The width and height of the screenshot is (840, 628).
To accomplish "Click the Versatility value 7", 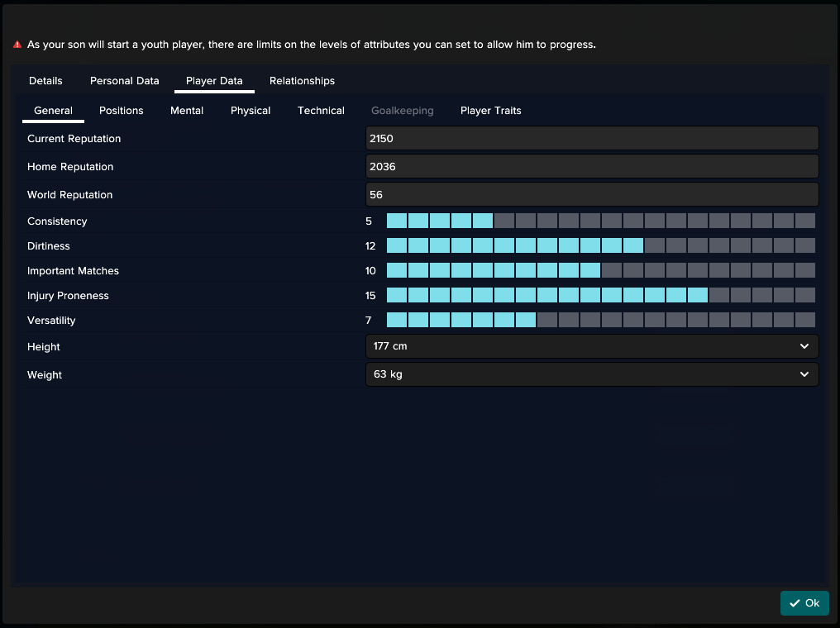I will coord(369,320).
